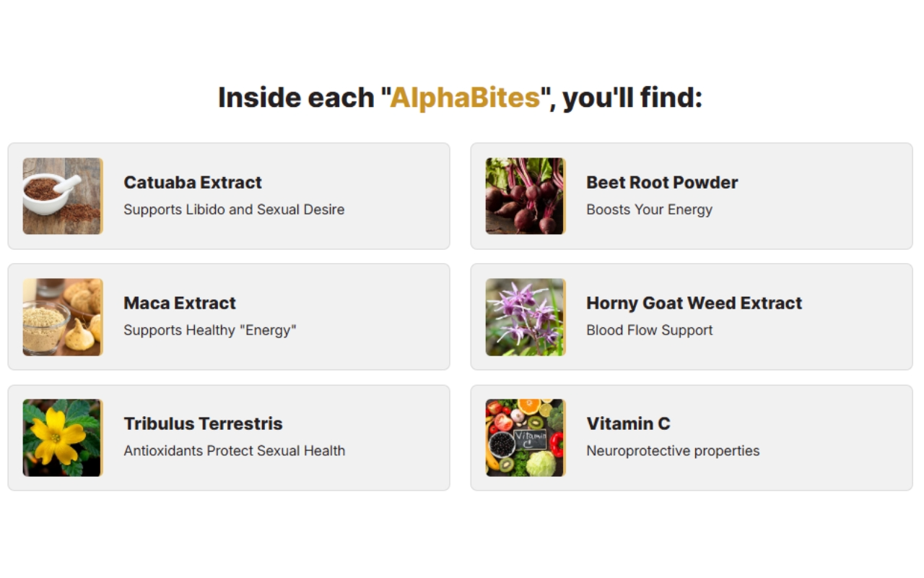Viewport: 924px width, 578px height.
Task: Click the 'Blood Flow Support' description
Action: (649, 330)
